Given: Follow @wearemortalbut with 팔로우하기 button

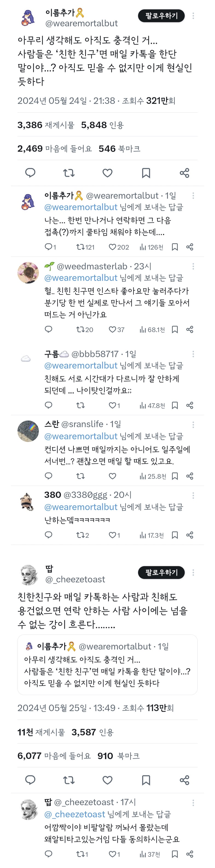Looking at the screenshot, I should pyautogui.click(x=161, y=16).
